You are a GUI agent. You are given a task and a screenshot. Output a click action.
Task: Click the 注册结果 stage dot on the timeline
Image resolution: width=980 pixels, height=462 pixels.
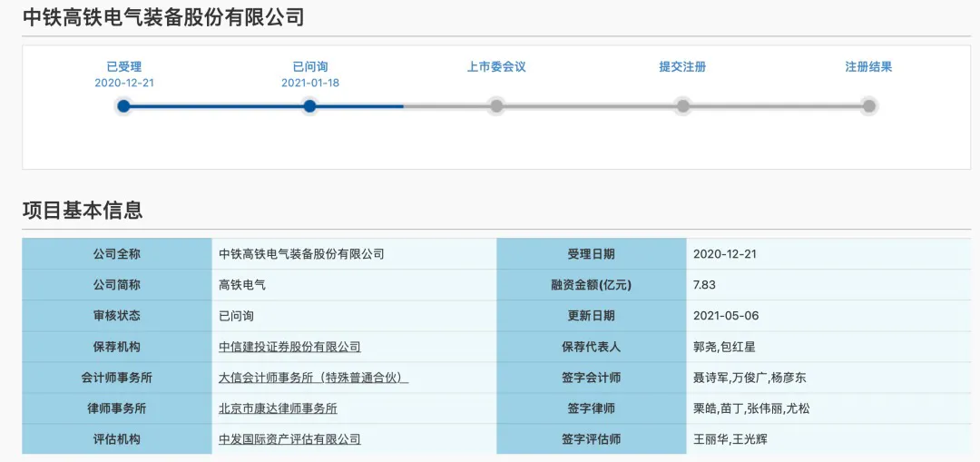pyautogui.click(x=868, y=106)
